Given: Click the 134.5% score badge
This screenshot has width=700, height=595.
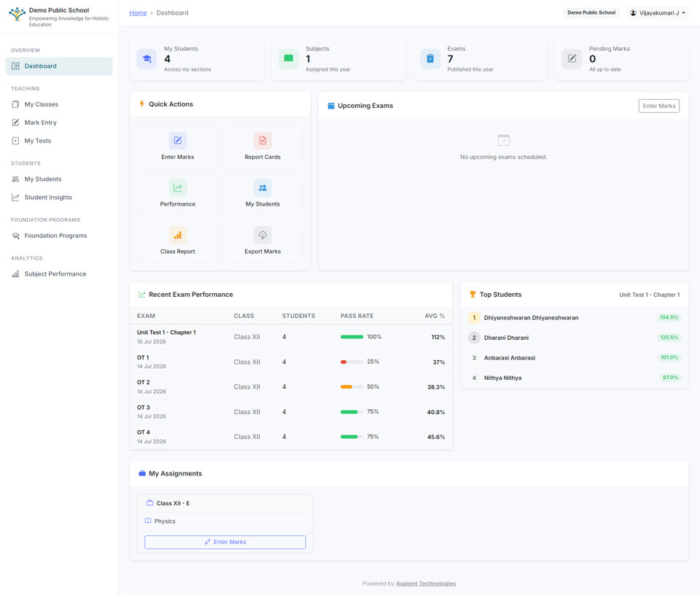Looking at the screenshot, I should pyautogui.click(x=669, y=317).
